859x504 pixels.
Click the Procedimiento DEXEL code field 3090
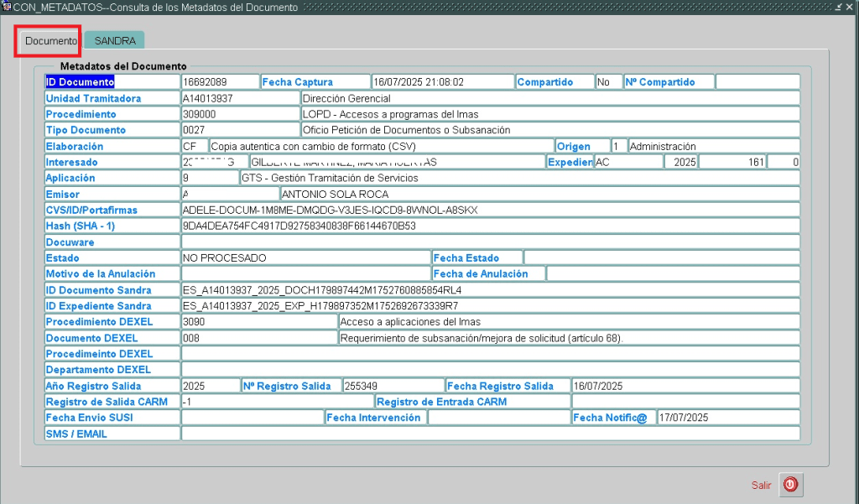tap(258, 322)
